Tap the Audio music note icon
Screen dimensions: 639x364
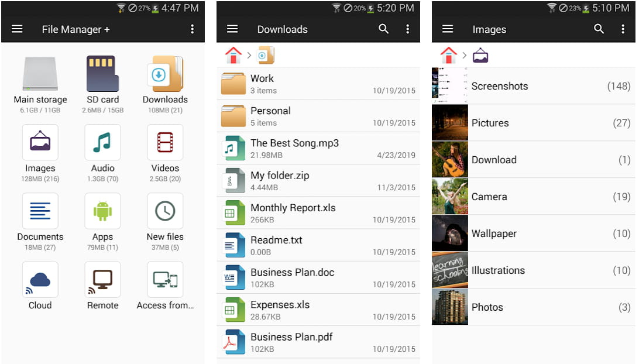coord(102,142)
